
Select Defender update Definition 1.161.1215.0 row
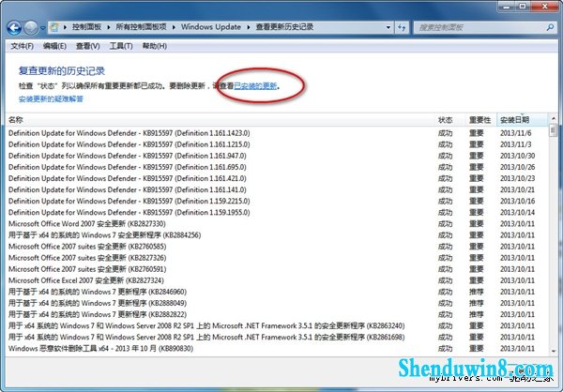point(277,144)
